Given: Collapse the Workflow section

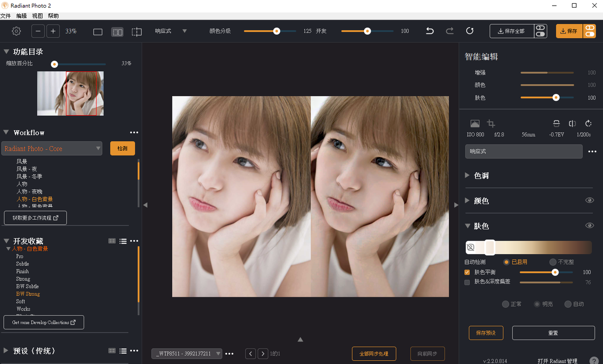Looking at the screenshot, I should (x=7, y=133).
